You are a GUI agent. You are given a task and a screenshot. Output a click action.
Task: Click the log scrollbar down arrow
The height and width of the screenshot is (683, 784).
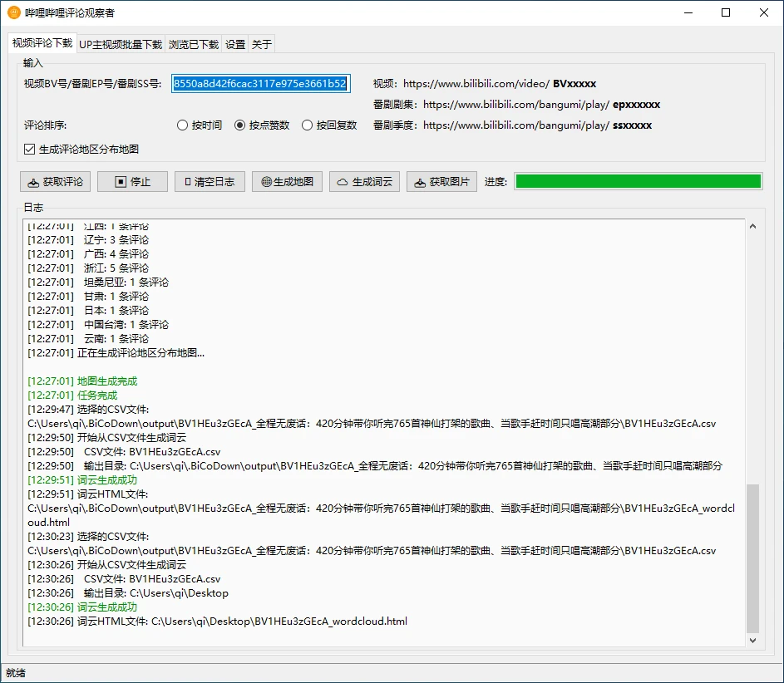(x=753, y=641)
